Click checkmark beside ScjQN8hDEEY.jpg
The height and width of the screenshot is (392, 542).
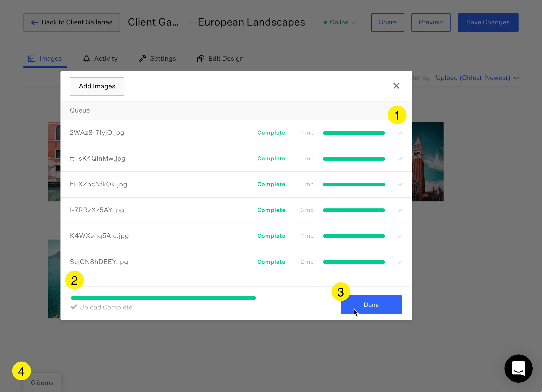(x=400, y=262)
